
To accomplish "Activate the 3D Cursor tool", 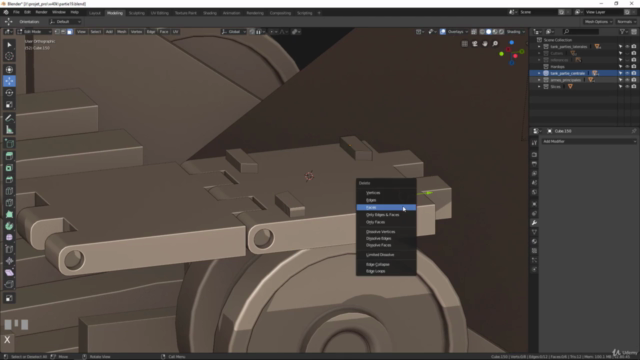I will [9, 56].
